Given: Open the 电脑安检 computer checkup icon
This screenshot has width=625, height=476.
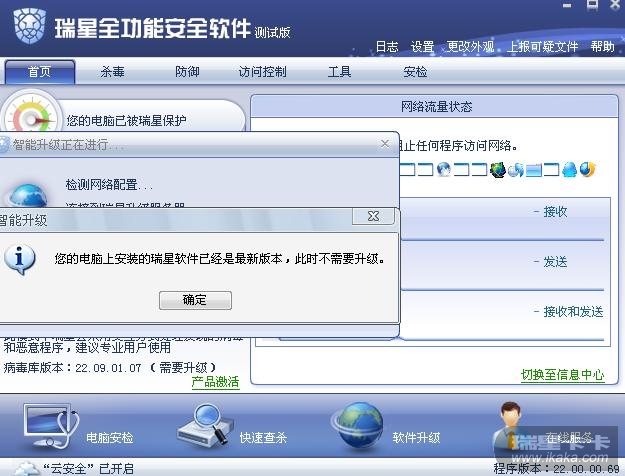Looking at the screenshot, I should 51,427.
